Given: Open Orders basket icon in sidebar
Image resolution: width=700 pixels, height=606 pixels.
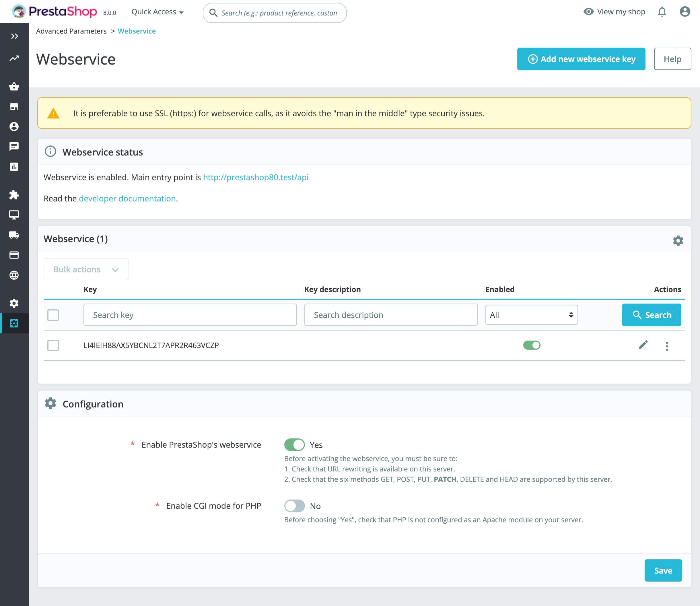Looking at the screenshot, I should click(x=14, y=87).
